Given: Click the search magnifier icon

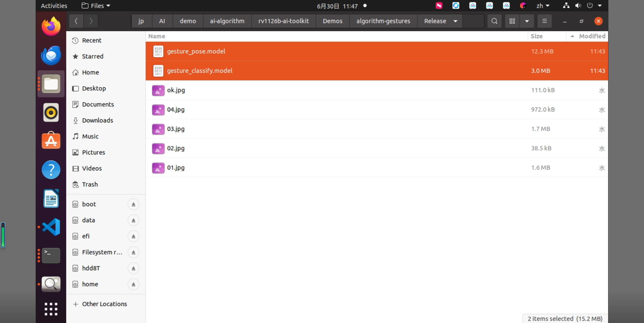Looking at the screenshot, I should pyautogui.click(x=494, y=21).
